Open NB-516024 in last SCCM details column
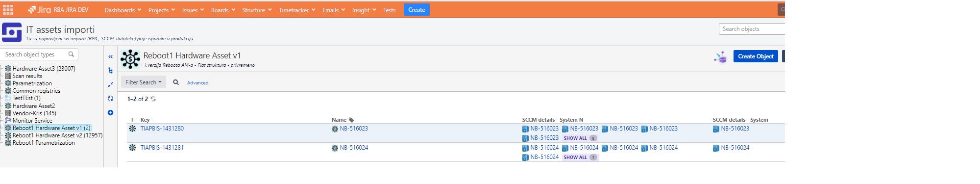 tap(735, 148)
